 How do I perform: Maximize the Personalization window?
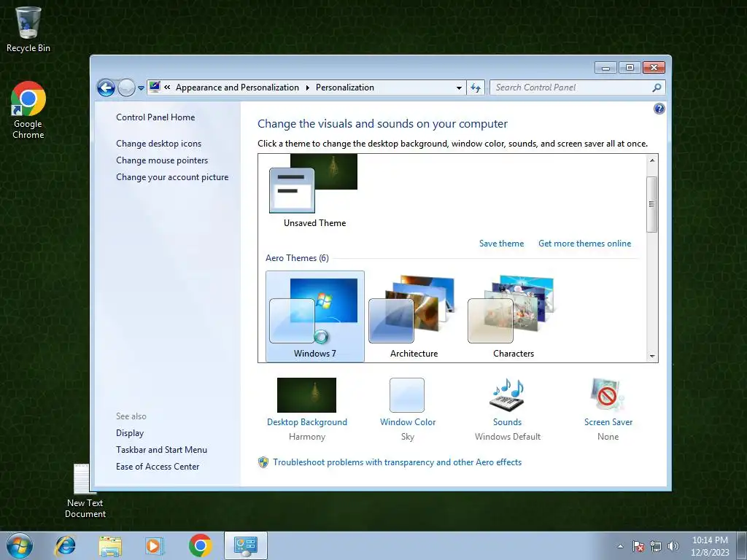click(630, 68)
